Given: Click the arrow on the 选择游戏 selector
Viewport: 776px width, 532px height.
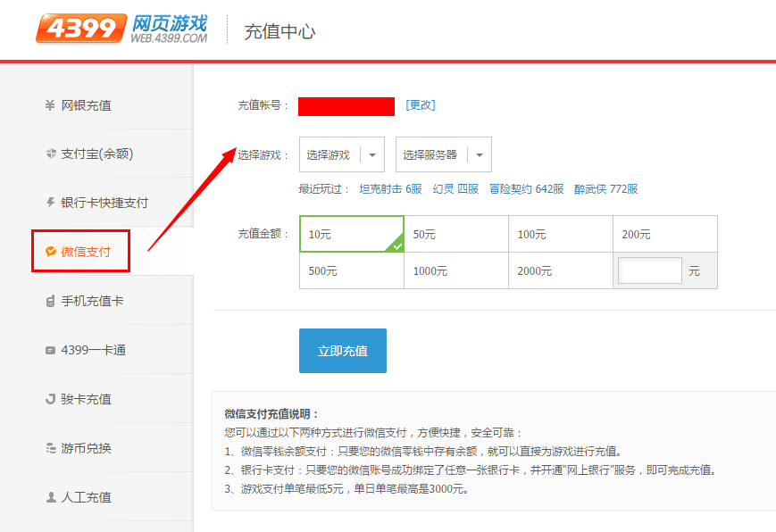Looking at the screenshot, I should [x=374, y=154].
